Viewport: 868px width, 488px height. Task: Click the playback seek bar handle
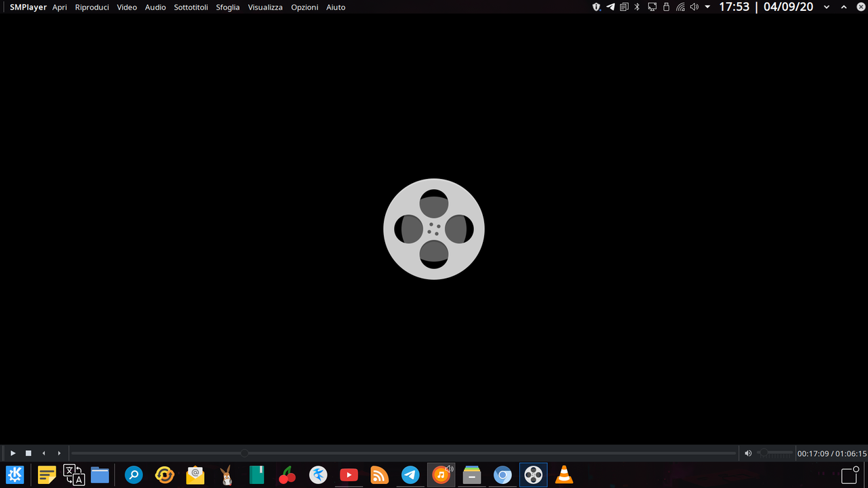pyautogui.click(x=244, y=453)
